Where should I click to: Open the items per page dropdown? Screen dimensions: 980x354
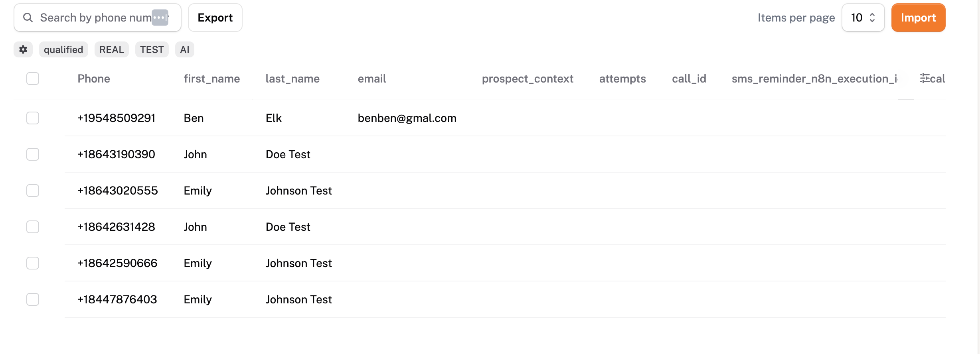[863, 18]
